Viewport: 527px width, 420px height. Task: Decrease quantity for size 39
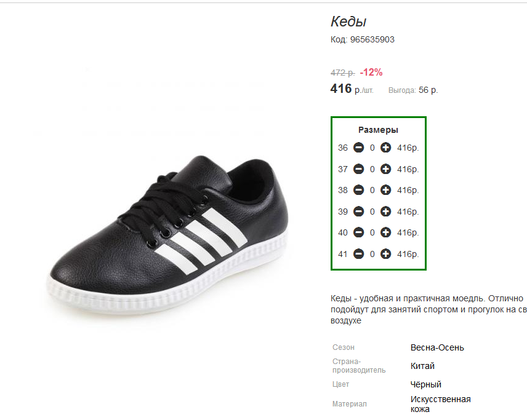[358, 212]
